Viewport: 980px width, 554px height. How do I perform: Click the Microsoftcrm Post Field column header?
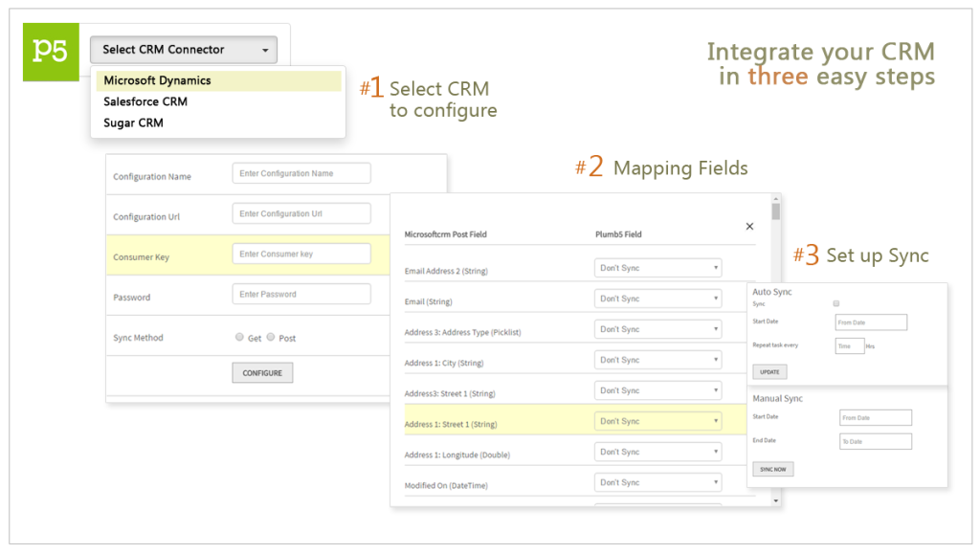pos(446,234)
